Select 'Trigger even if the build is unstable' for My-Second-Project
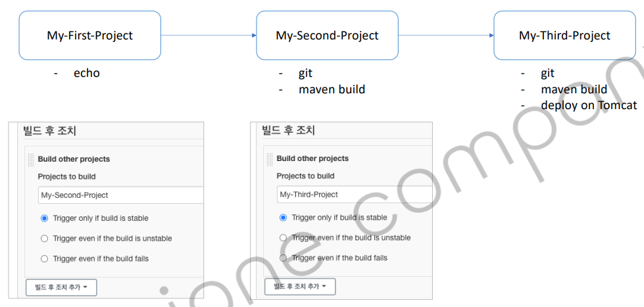This screenshot has width=644, height=307. pos(45,239)
